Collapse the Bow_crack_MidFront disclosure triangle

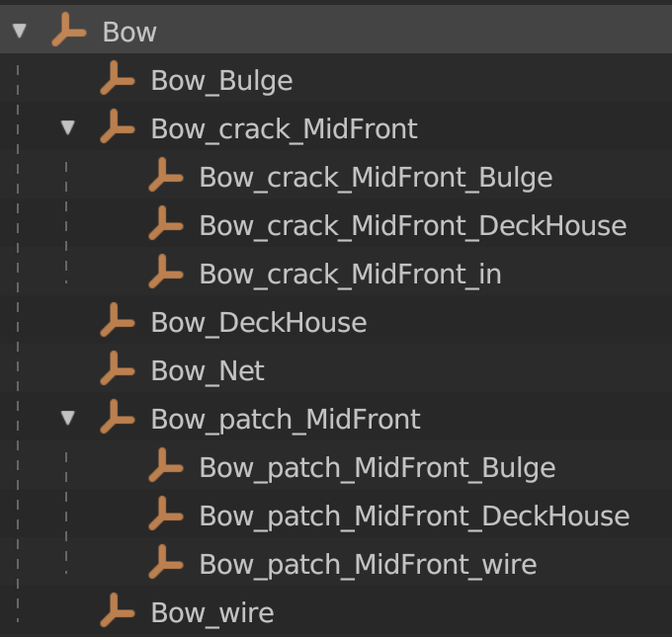(68, 127)
